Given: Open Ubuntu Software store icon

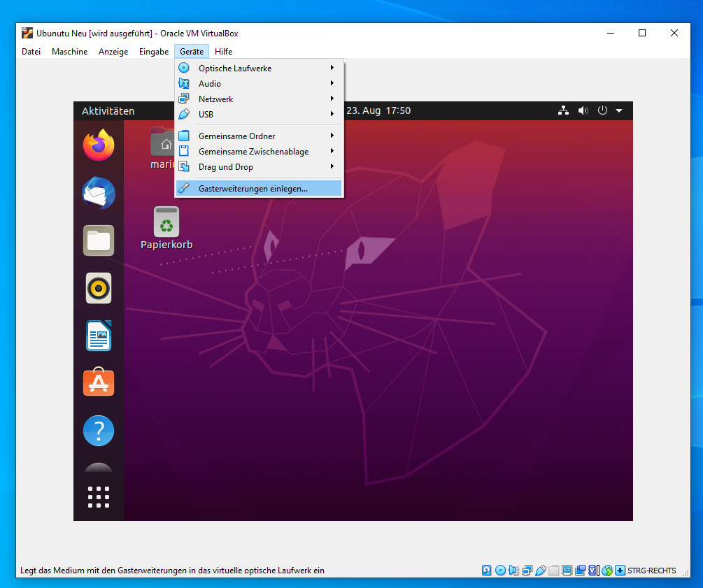Looking at the screenshot, I should [99, 382].
